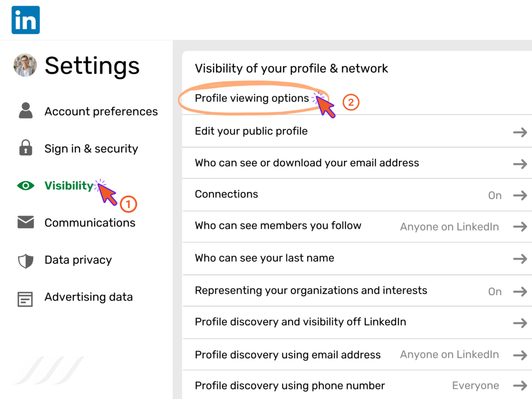532x399 pixels.
Task: Open the Data privacy section
Action: 78,260
